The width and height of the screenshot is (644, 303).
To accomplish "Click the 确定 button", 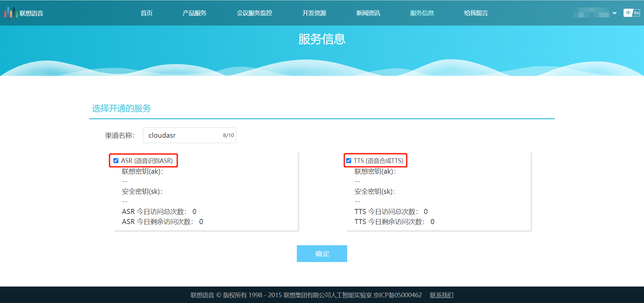I will 322,254.
